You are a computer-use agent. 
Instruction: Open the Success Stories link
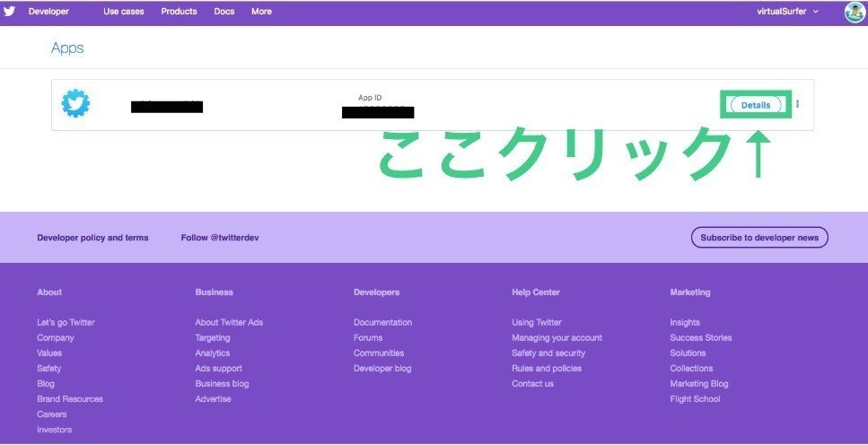(701, 337)
